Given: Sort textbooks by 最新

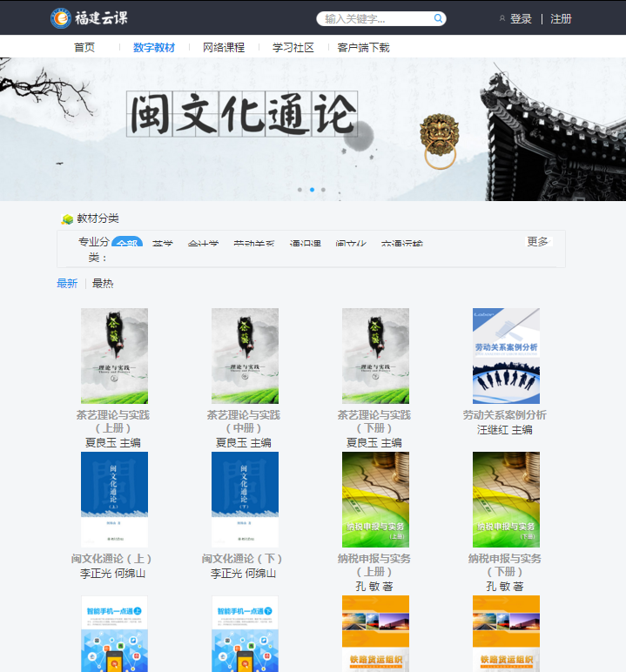Looking at the screenshot, I should (67, 283).
